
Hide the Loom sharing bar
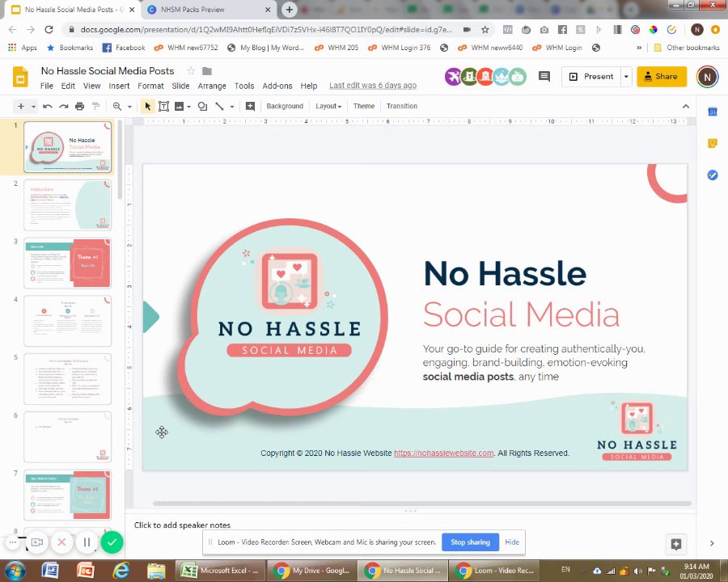coord(512,542)
